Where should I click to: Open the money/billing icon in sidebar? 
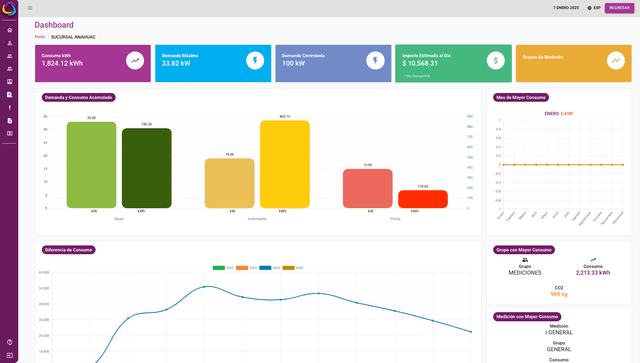tap(9, 134)
